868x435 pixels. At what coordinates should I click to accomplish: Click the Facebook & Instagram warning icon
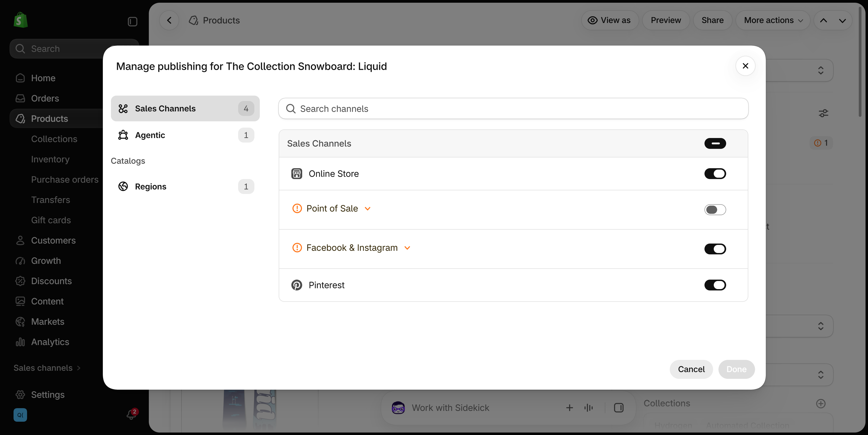(x=297, y=248)
